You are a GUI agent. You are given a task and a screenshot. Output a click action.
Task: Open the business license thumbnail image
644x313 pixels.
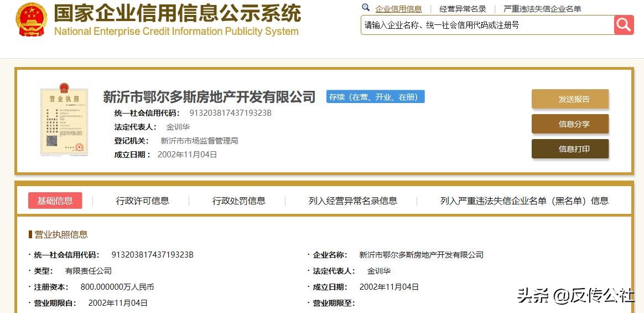(x=64, y=119)
